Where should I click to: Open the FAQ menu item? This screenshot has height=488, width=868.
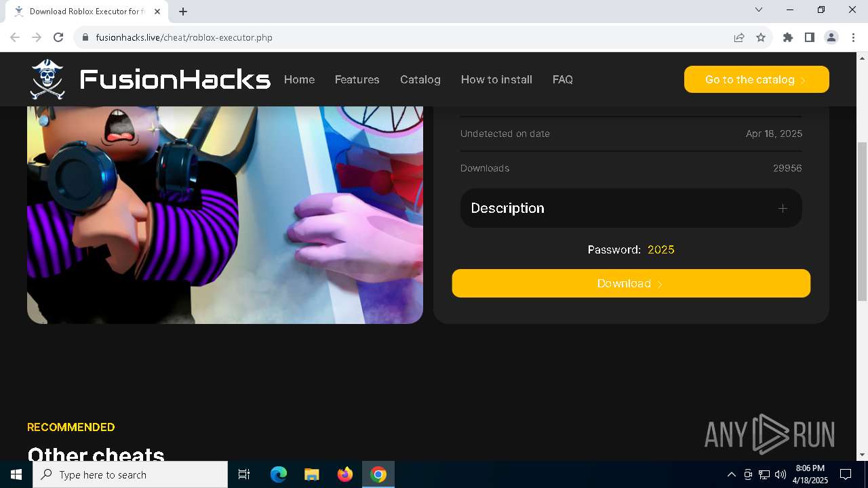pyautogui.click(x=563, y=79)
